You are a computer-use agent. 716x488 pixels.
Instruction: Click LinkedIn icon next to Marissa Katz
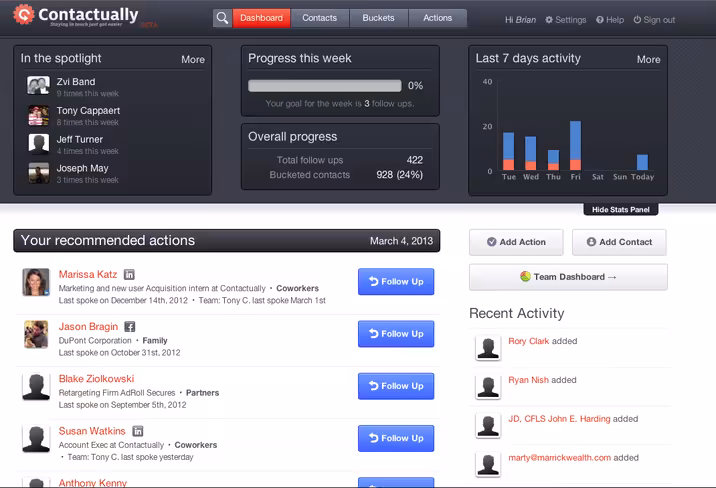click(x=129, y=274)
